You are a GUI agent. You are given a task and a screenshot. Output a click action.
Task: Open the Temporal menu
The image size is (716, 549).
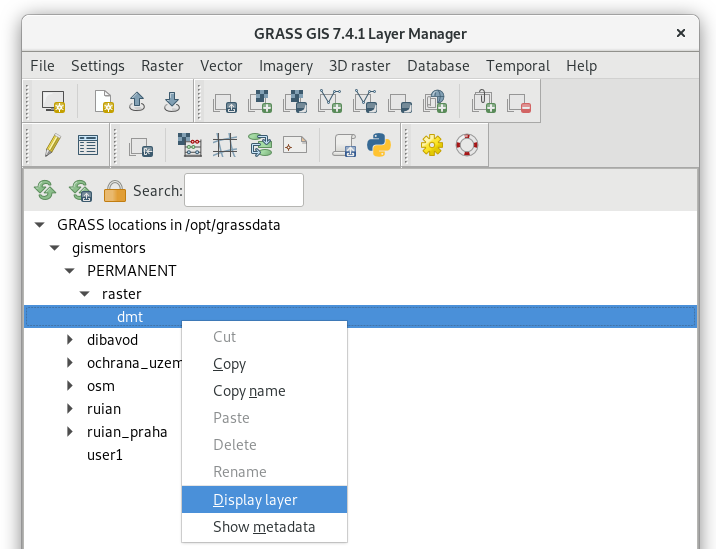[518, 66]
